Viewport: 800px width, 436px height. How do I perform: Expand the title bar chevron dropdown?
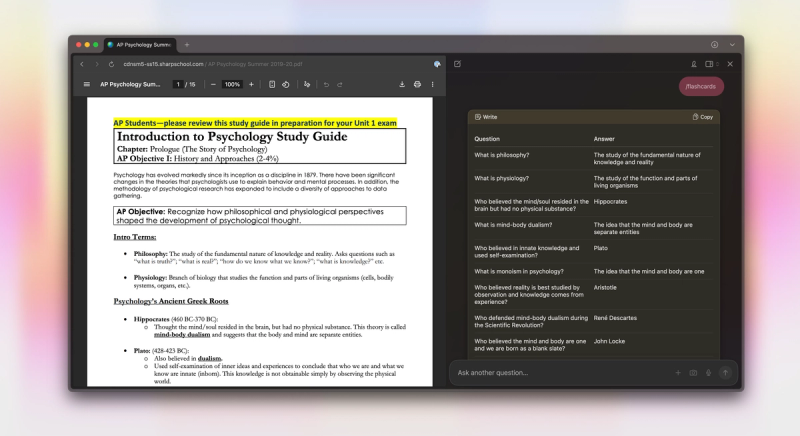(732, 45)
